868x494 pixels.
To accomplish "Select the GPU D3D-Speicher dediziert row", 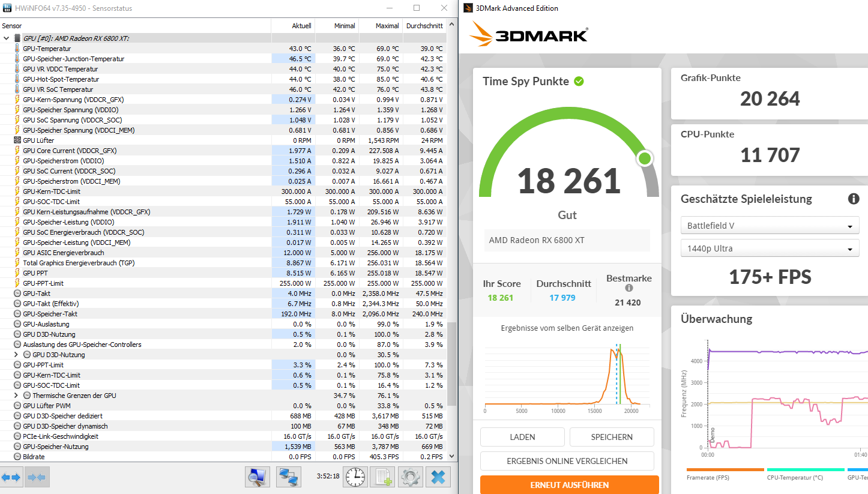I will tap(223, 416).
